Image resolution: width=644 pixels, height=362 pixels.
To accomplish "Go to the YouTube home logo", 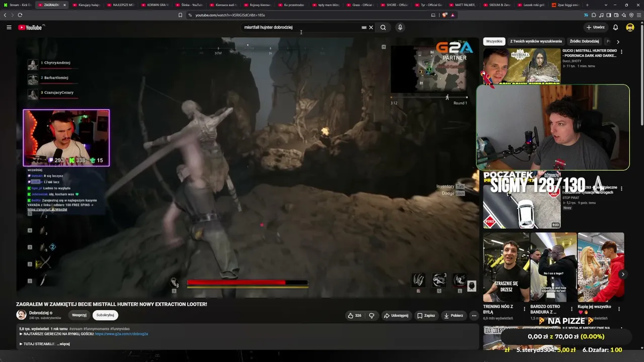I will [30, 28].
